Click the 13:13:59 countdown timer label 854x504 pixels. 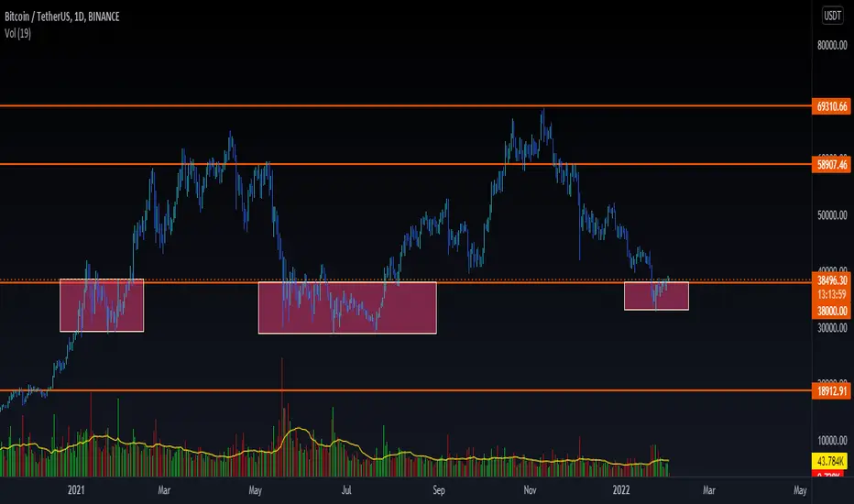832,295
